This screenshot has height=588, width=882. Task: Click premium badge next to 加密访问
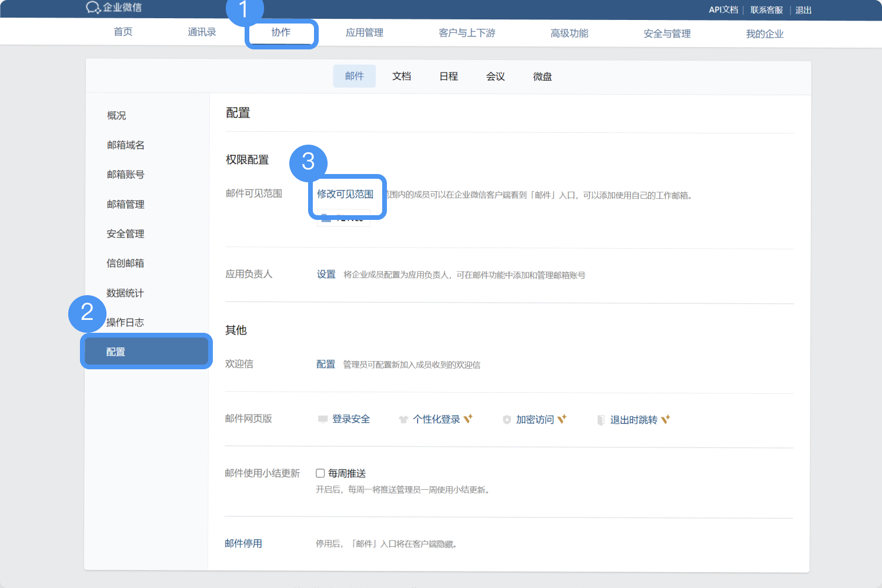point(562,419)
